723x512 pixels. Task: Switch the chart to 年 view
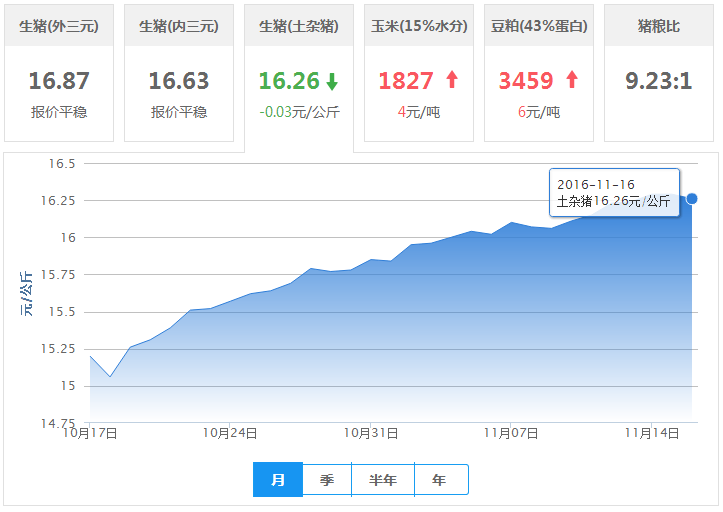tap(440, 480)
